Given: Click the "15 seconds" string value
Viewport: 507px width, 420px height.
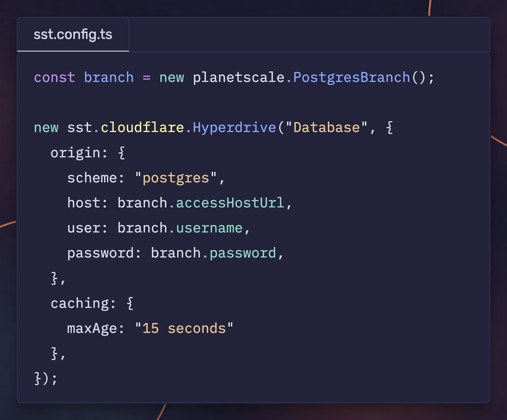Looking at the screenshot, I should (184, 328).
